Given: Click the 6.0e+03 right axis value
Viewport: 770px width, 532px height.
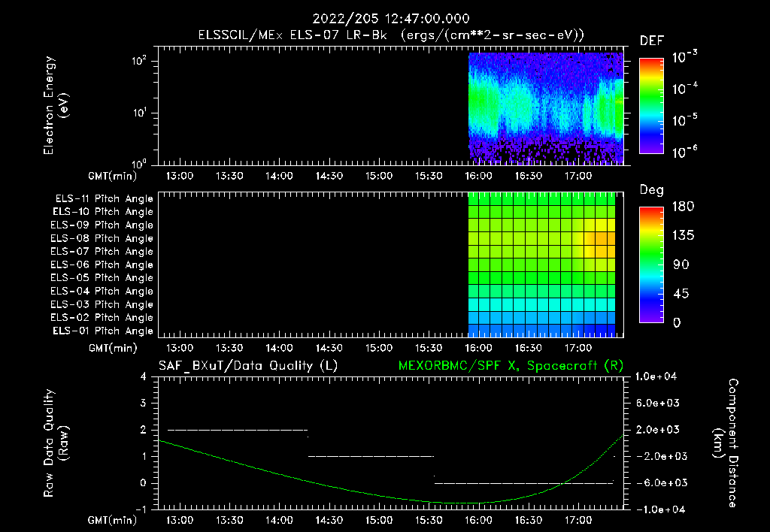Looking at the screenshot, I should (x=658, y=403).
